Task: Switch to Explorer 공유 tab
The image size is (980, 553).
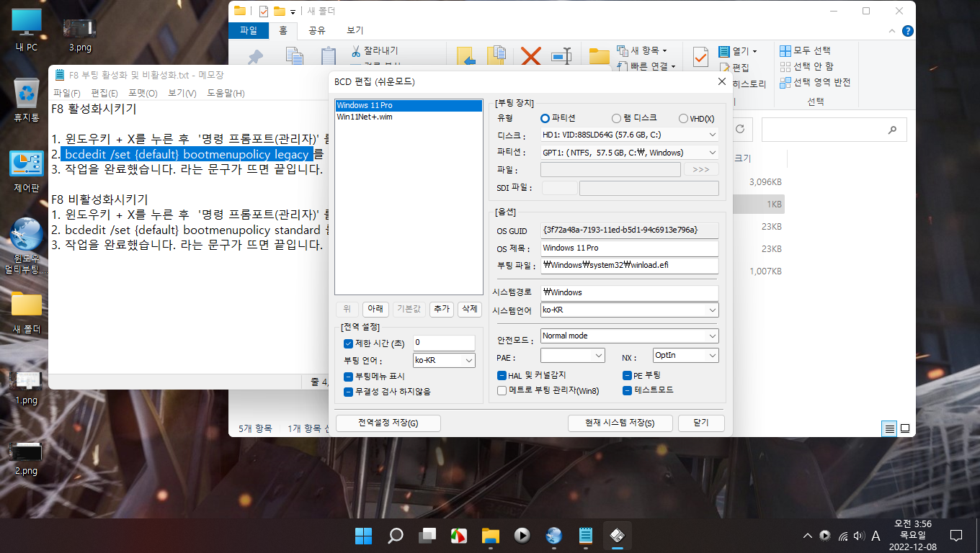Action: coord(317,31)
